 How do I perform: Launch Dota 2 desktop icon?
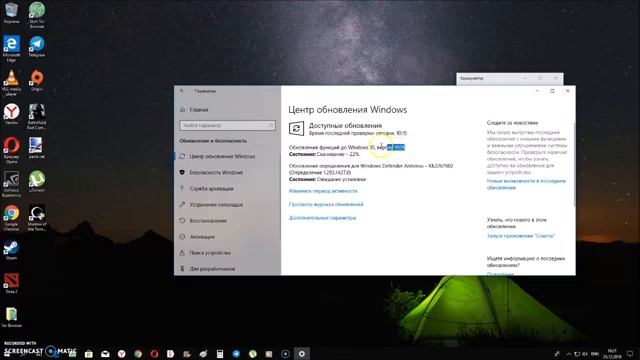[11, 284]
